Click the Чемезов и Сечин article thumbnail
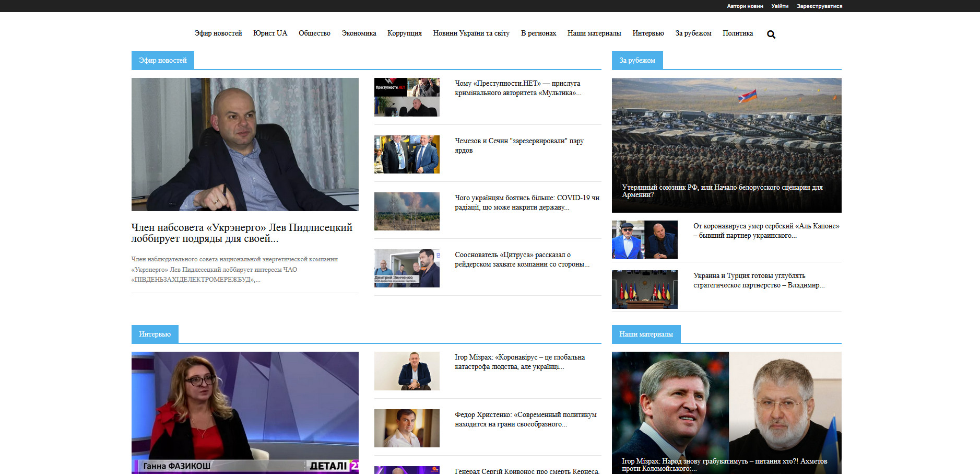 [x=407, y=154]
